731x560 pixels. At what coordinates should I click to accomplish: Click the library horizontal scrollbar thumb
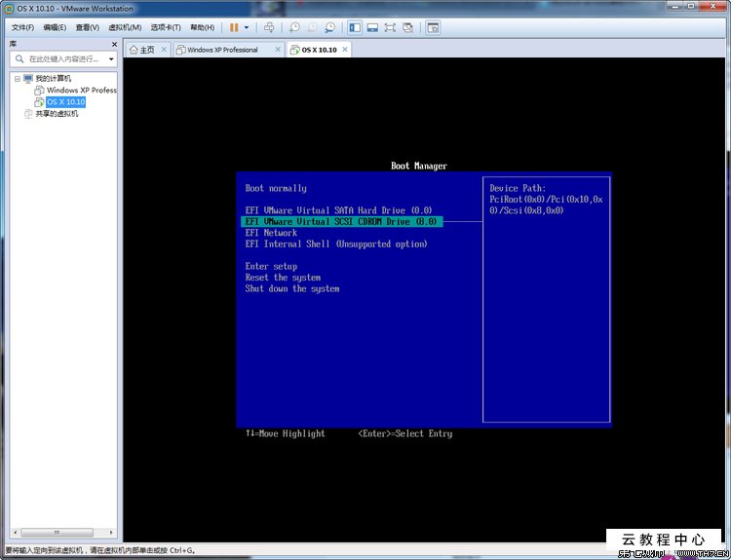click(57, 532)
